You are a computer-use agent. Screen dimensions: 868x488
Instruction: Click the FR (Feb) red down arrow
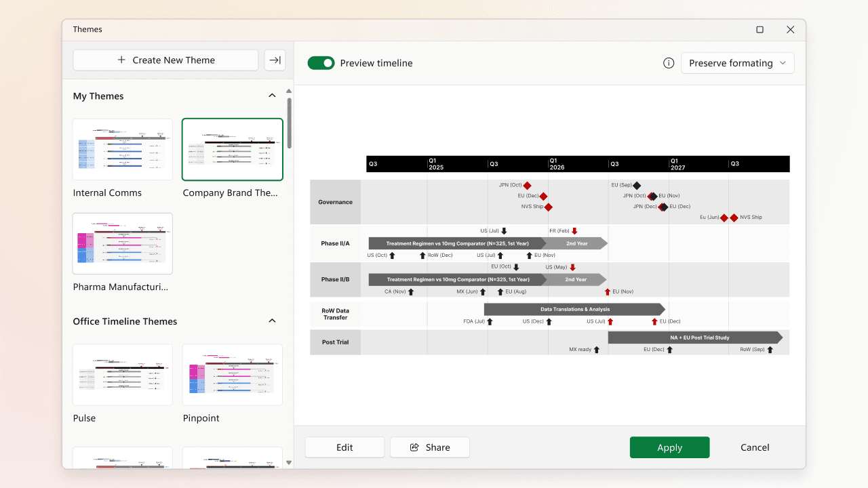coord(574,231)
